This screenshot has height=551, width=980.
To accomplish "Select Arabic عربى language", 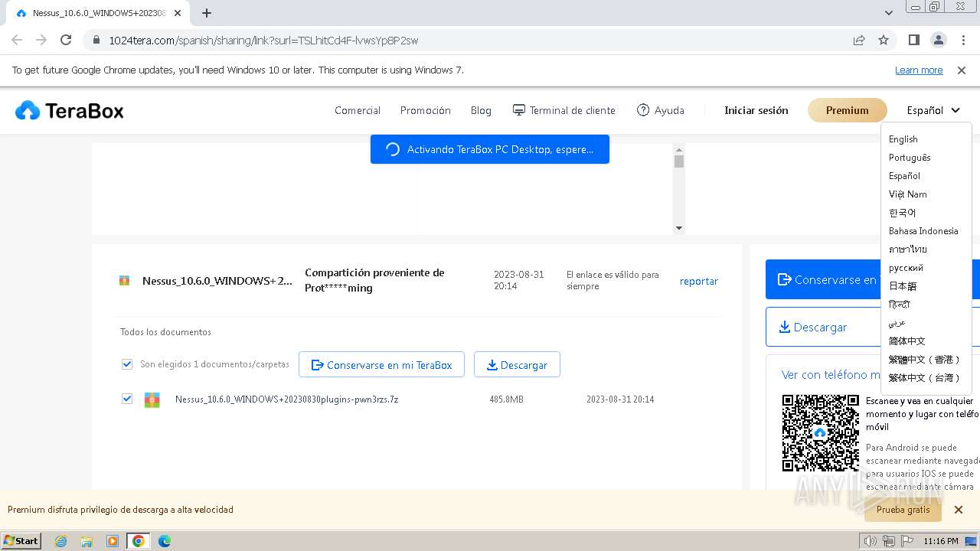I will [897, 323].
